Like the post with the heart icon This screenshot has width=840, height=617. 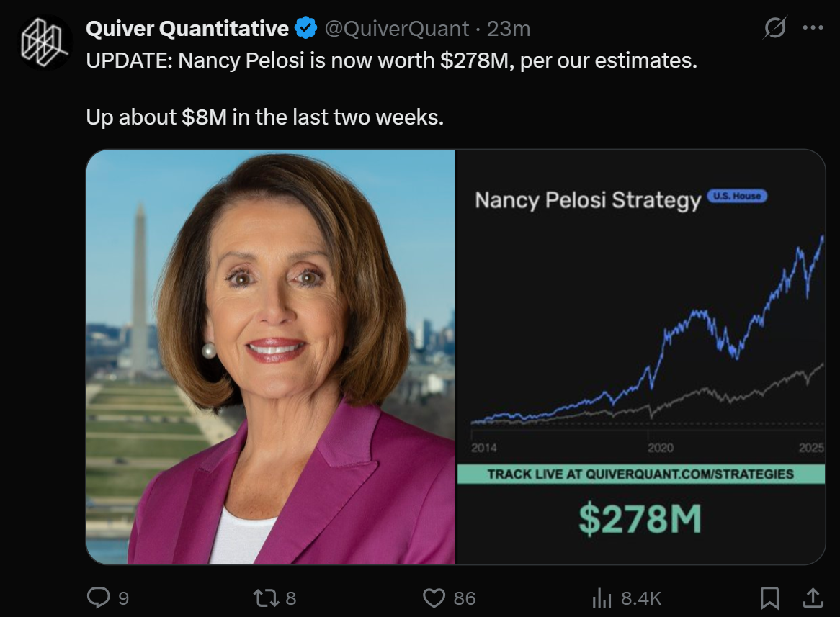(434, 598)
